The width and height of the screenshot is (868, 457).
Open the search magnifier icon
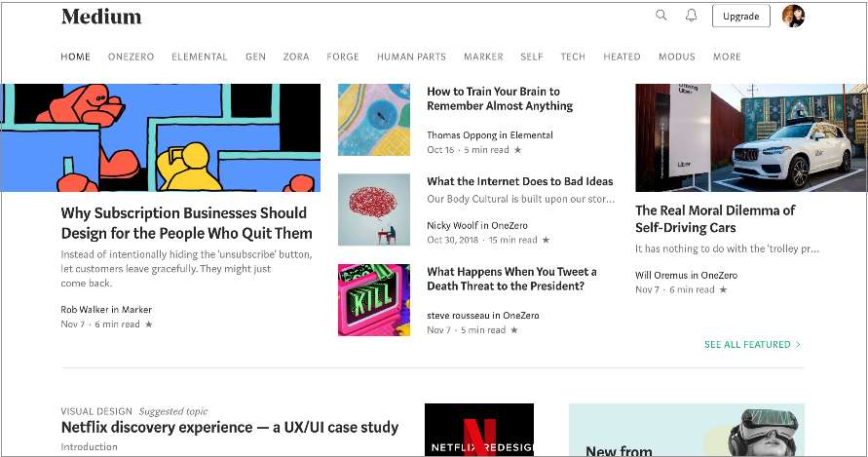tap(660, 15)
